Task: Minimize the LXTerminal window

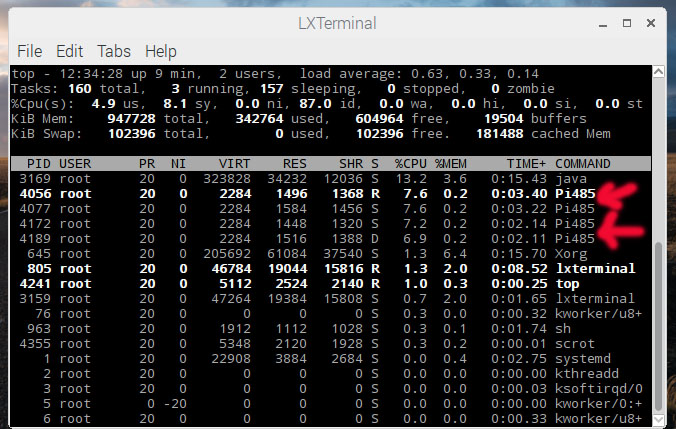Action: (x=603, y=24)
